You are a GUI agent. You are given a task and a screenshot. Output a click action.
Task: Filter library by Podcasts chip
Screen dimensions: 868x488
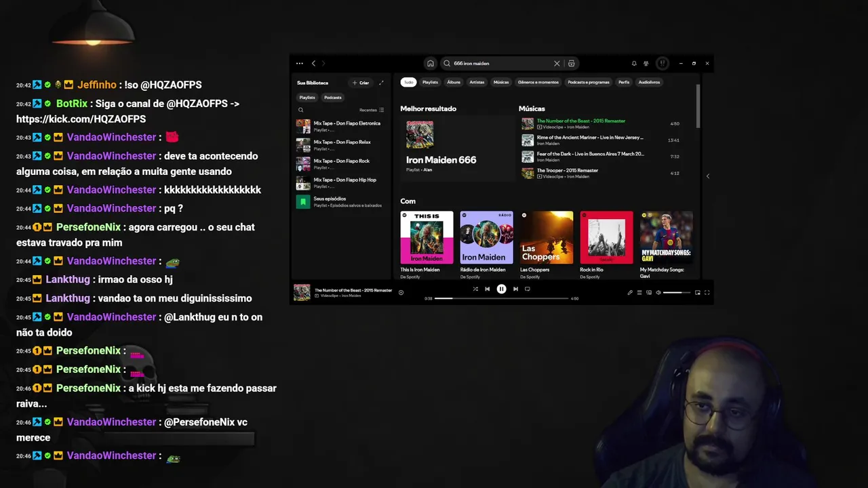click(x=332, y=98)
